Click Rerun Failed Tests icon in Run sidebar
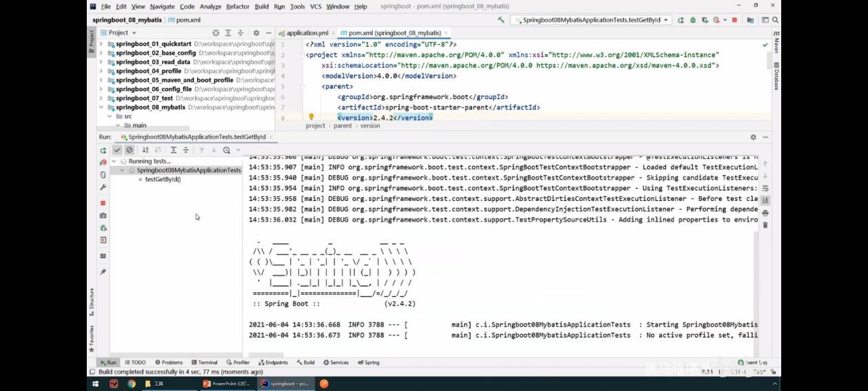Viewport: 868px width, 391px height. 103,162
